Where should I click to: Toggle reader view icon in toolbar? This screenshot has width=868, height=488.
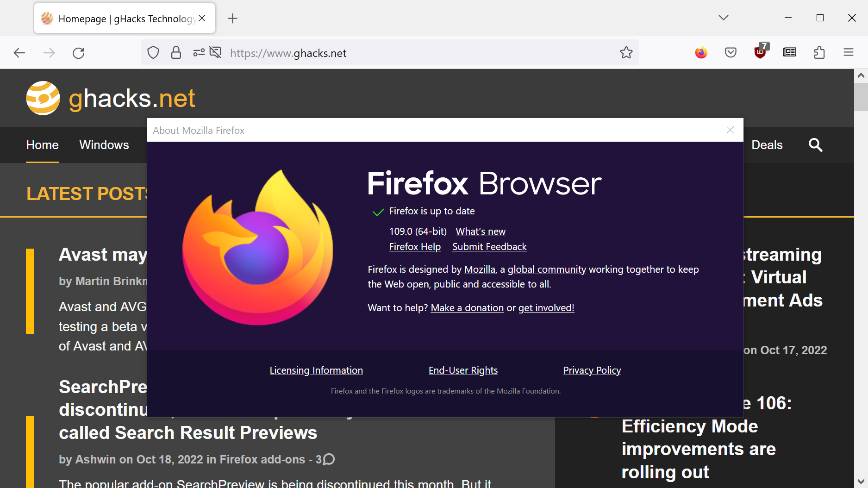pos(790,52)
